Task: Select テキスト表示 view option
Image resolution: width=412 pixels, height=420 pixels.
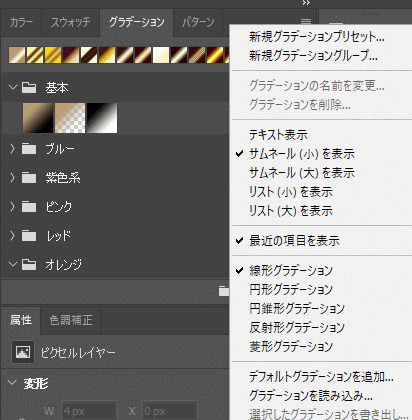Action: pyautogui.click(x=278, y=135)
